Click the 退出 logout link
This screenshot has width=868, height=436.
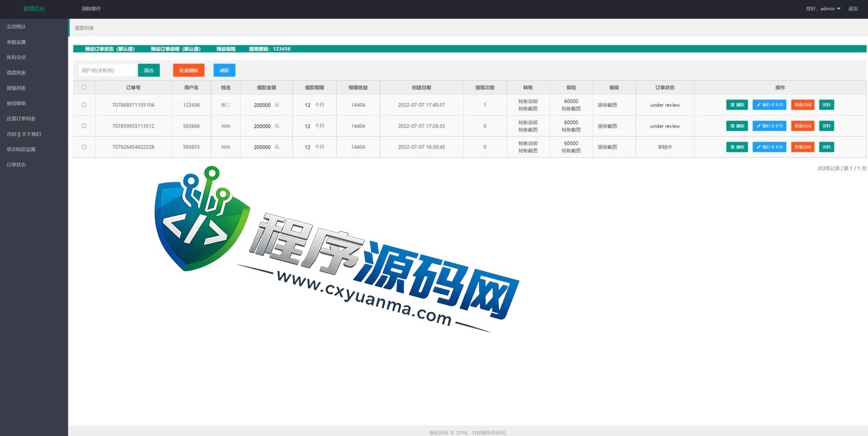point(853,9)
